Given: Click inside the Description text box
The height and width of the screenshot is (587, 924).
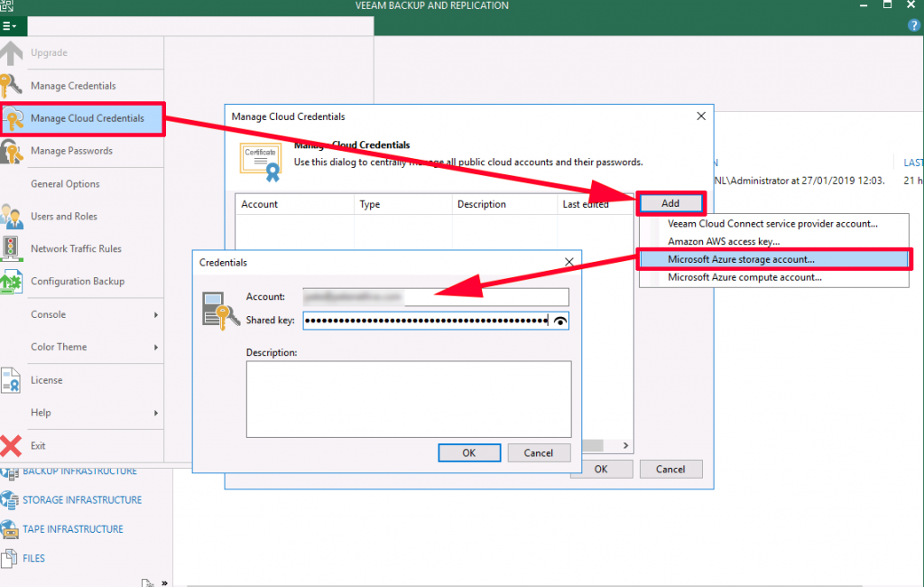Looking at the screenshot, I should click(x=408, y=397).
